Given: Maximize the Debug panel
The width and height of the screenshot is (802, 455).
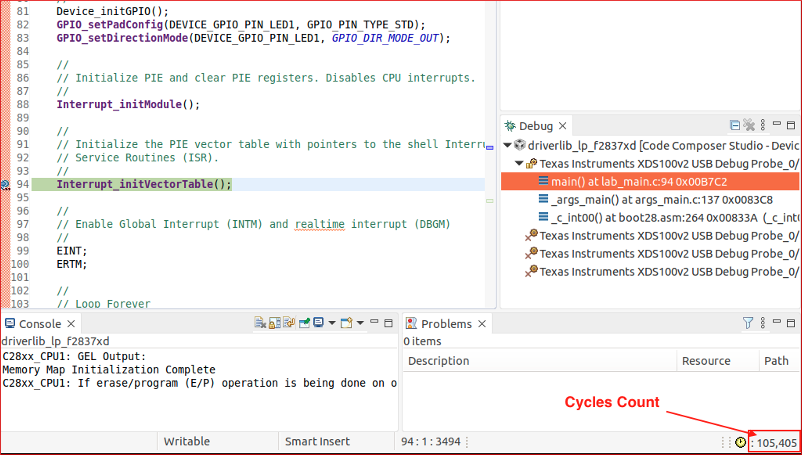Looking at the screenshot, I should tap(791, 125).
